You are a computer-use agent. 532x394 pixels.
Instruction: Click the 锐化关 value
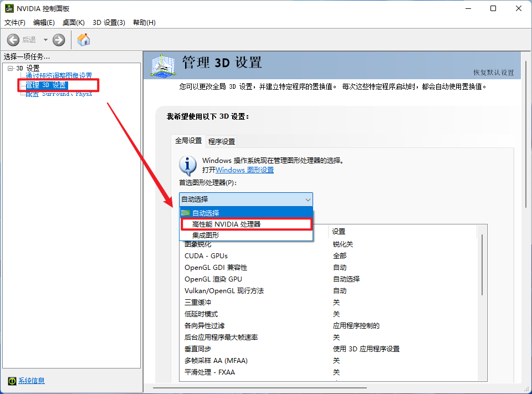click(343, 244)
